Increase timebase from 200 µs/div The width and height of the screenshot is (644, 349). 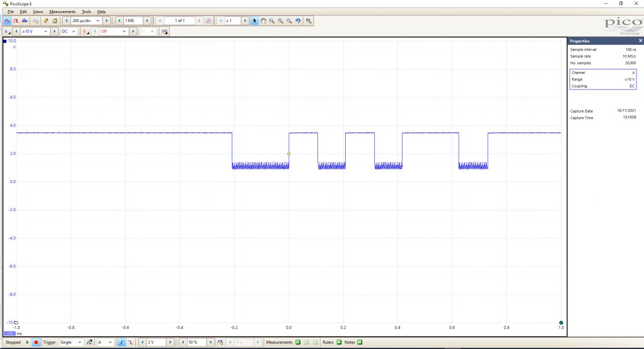pyautogui.click(x=106, y=21)
